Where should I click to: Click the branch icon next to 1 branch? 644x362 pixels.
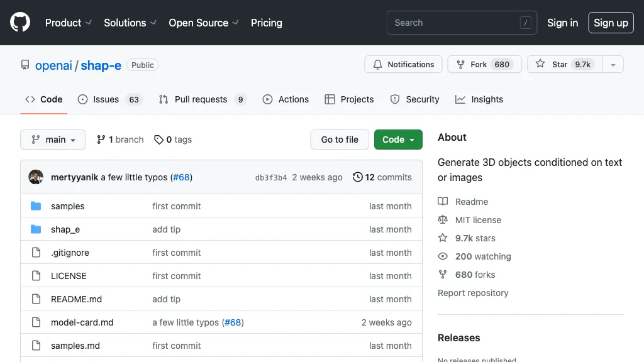point(101,140)
